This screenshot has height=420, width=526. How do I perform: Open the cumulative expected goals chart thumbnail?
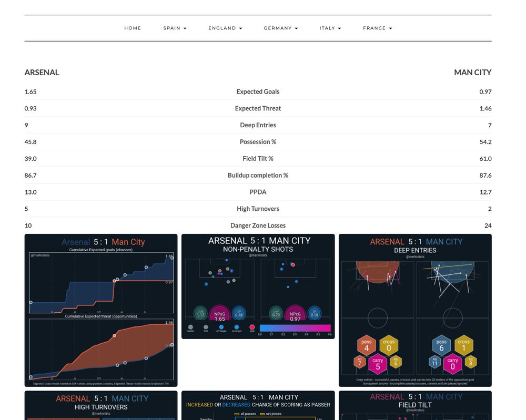pos(101,310)
